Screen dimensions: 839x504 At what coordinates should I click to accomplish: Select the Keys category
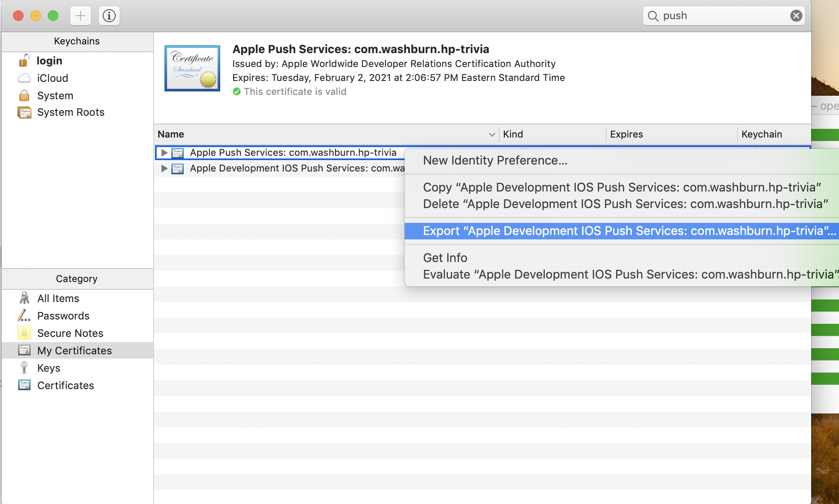pyautogui.click(x=48, y=368)
